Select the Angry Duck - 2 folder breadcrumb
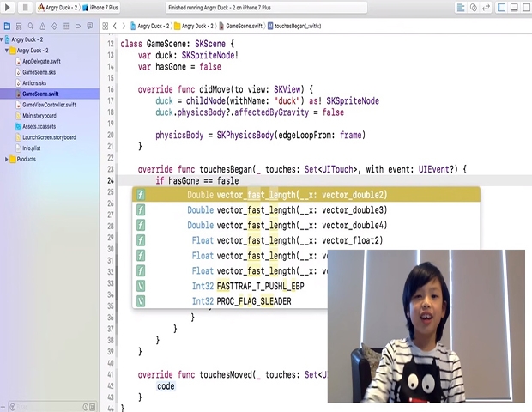532x412 pixels. coord(194,26)
